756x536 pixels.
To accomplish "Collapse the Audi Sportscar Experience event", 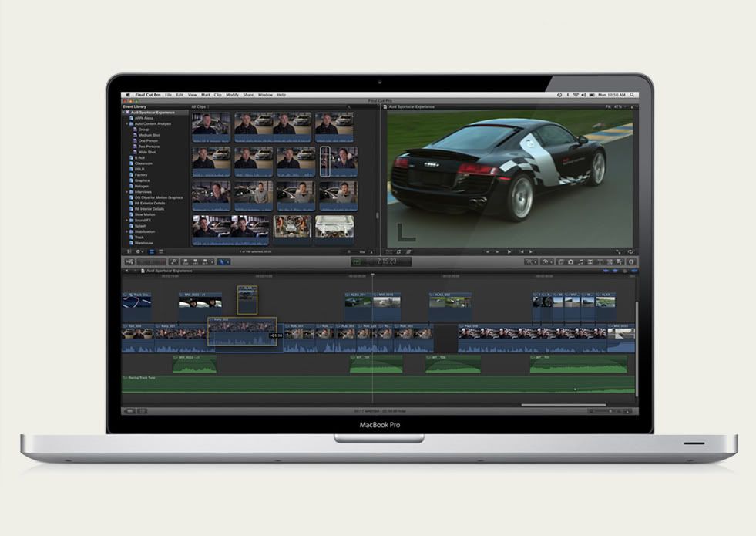I will click(x=123, y=113).
